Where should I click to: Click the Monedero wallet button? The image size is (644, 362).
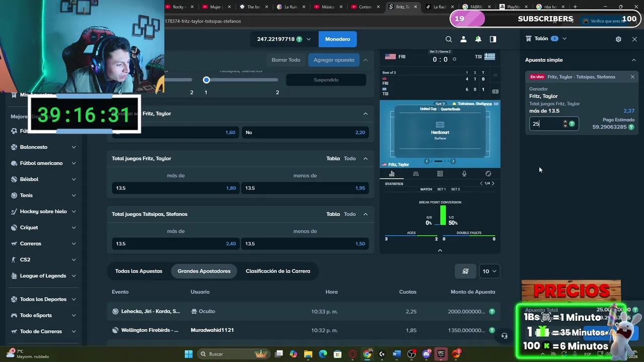[338, 39]
